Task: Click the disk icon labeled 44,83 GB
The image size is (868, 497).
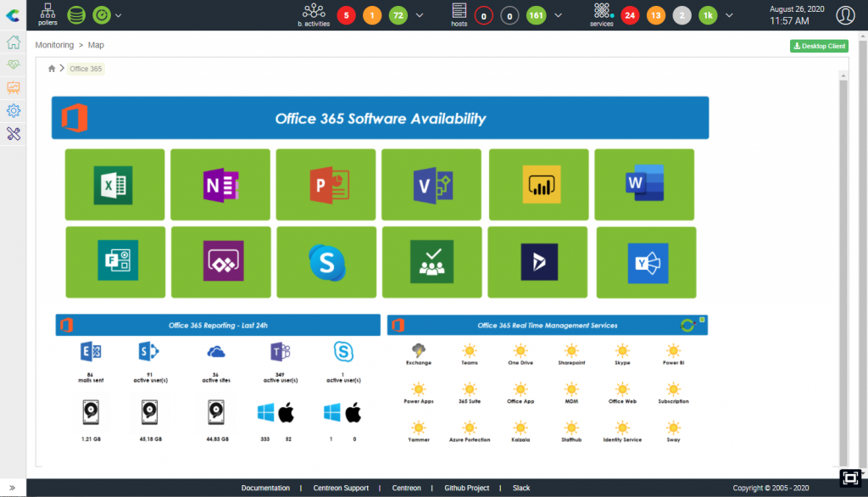Action: point(216,413)
